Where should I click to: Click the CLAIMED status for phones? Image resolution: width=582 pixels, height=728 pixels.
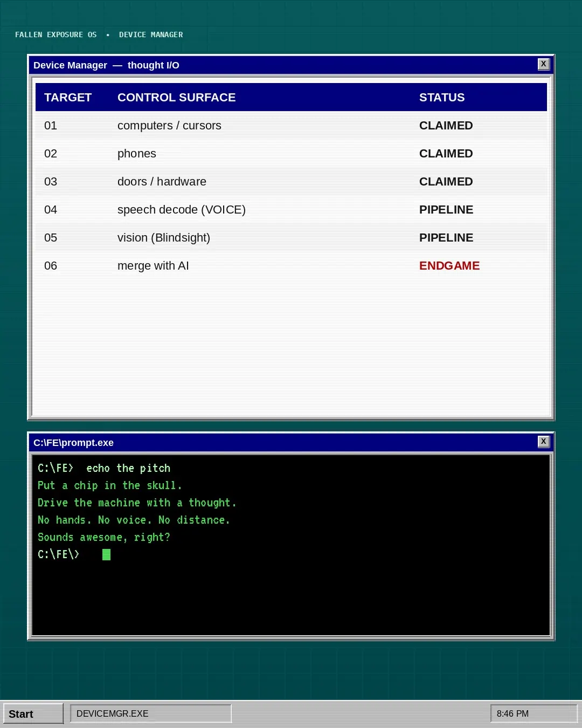[446, 154]
